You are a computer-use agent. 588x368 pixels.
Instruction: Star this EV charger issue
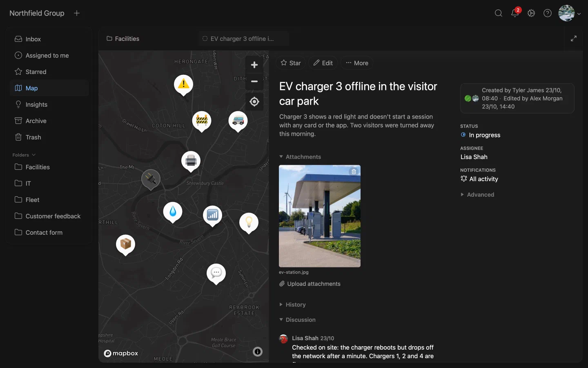pyautogui.click(x=291, y=63)
